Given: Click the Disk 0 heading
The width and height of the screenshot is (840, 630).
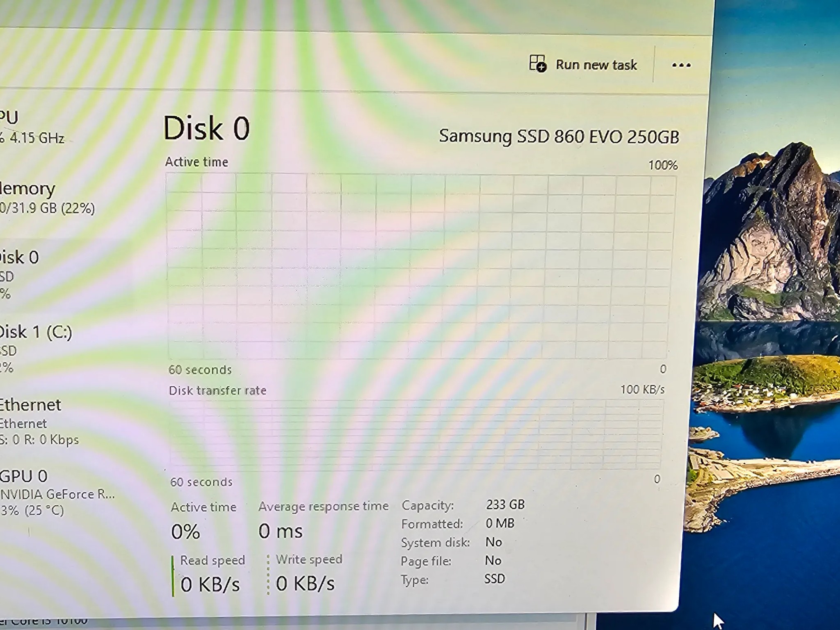Looking at the screenshot, I should tap(206, 128).
